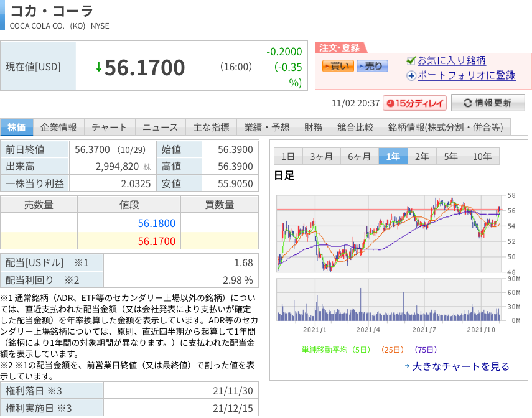Viewport: 532px width, 418px height.
Task: Open the お気に入り銘柄 link
Action: pyautogui.click(x=452, y=60)
